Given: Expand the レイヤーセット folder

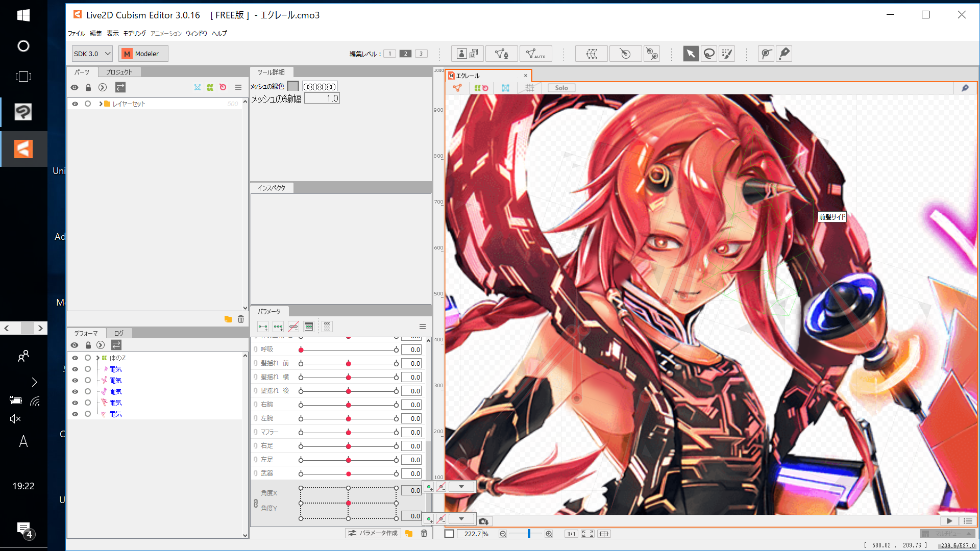Looking at the screenshot, I should [x=101, y=104].
